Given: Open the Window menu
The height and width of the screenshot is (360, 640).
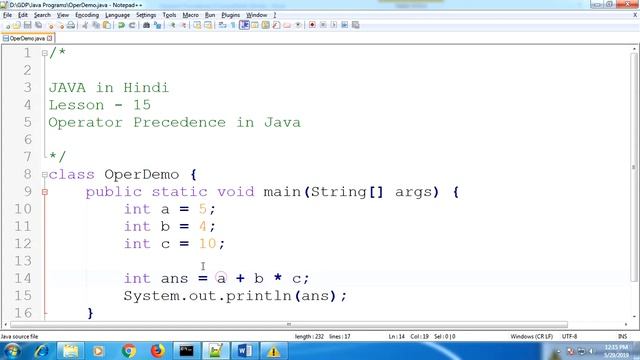Looking at the screenshot, I should pyautogui.click(x=256, y=15).
